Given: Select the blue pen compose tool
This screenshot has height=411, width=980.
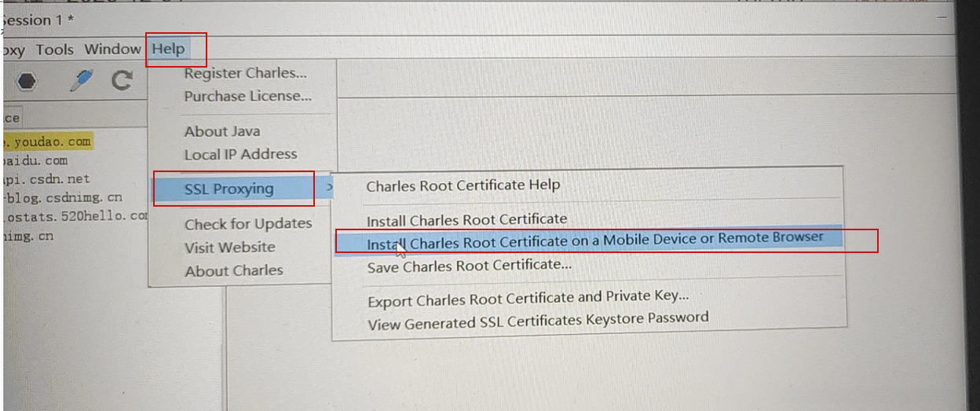Looking at the screenshot, I should 81,80.
